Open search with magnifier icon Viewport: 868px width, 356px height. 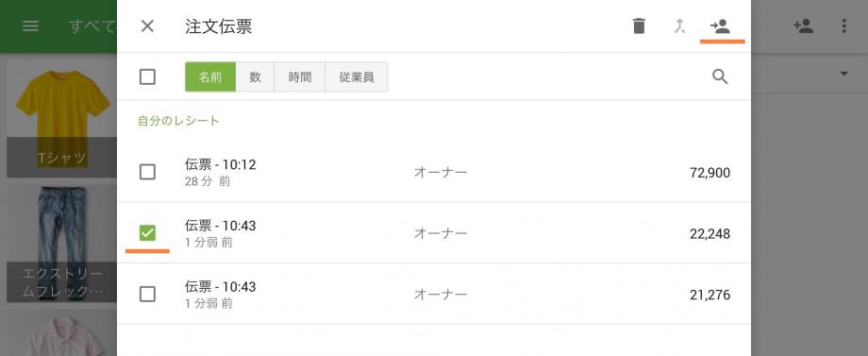720,76
